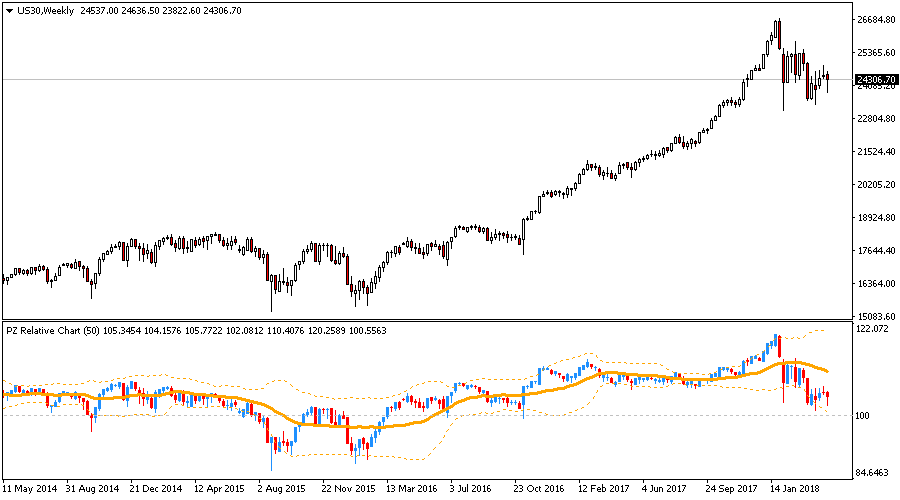Click the 15083.60 price axis label
900x500 pixels.
point(875,317)
